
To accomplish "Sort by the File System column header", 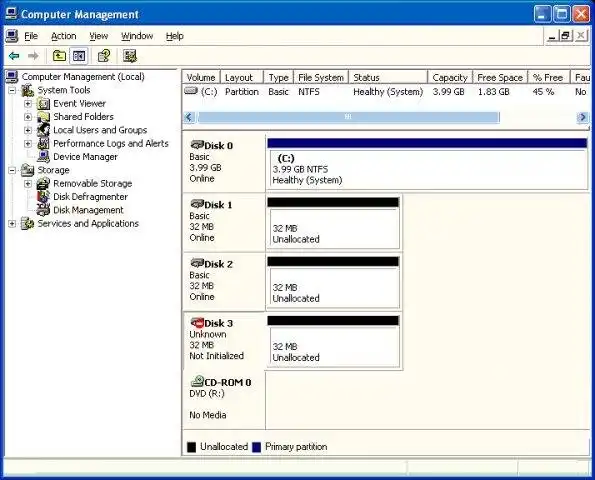I will (x=321, y=77).
